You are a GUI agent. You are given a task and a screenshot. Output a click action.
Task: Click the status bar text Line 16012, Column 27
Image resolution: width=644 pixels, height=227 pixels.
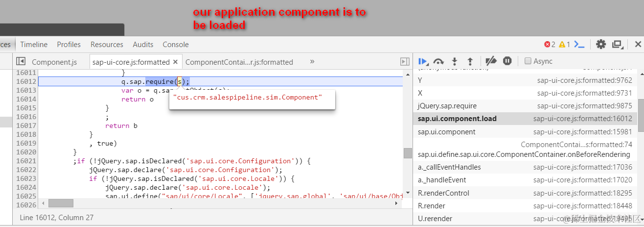pyautogui.click(x=56, y=217)
